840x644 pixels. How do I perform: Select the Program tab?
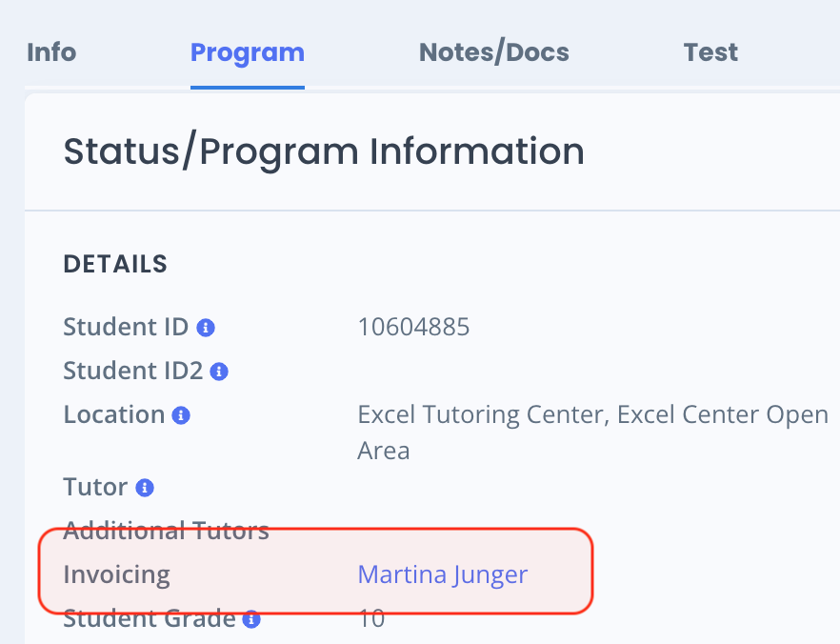coord(248,52)
